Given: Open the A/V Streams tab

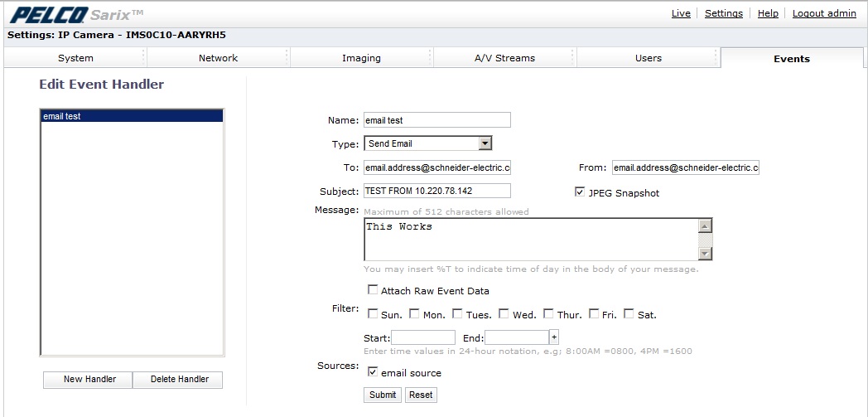Looking at the screenshot, I should click(x=504, y=58).
